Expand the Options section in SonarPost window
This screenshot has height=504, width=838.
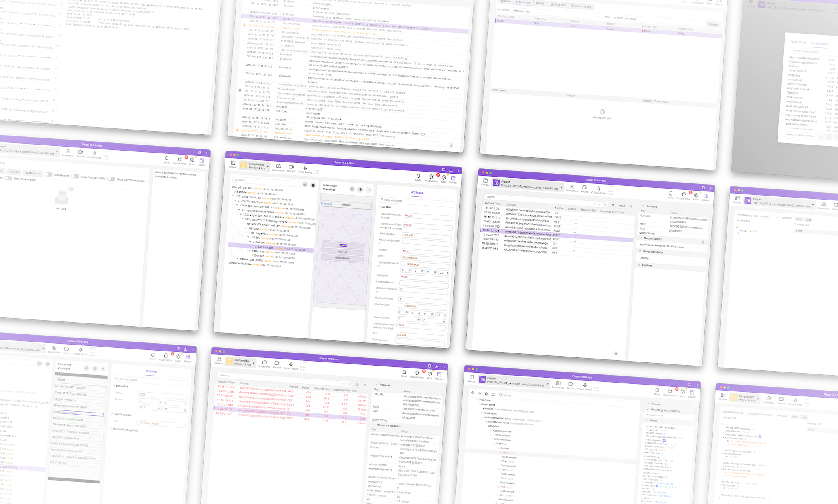point(639,265)
